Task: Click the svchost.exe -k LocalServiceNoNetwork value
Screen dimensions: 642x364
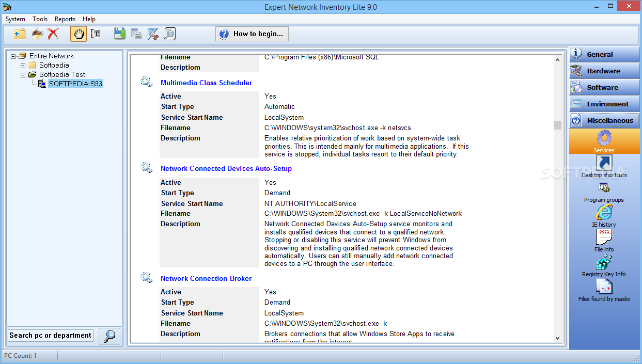Action: pyautogui.click(x=363, y=213)
